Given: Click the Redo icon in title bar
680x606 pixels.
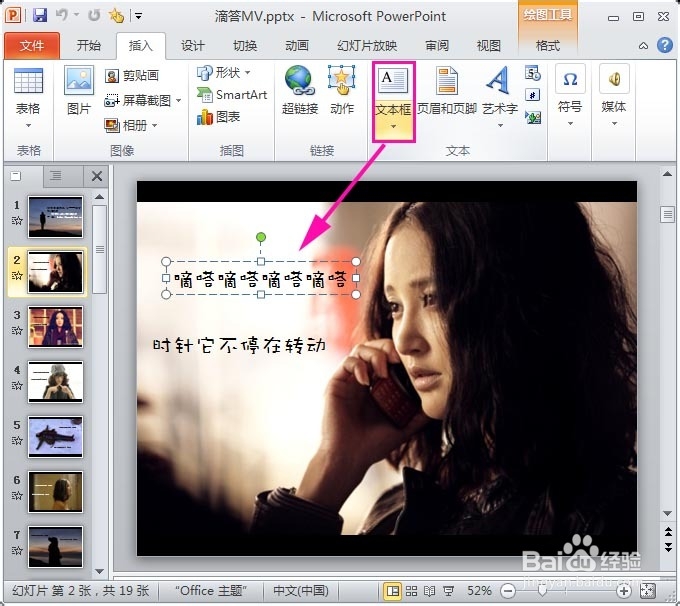Looking at the screenshot, I should 94,16.
